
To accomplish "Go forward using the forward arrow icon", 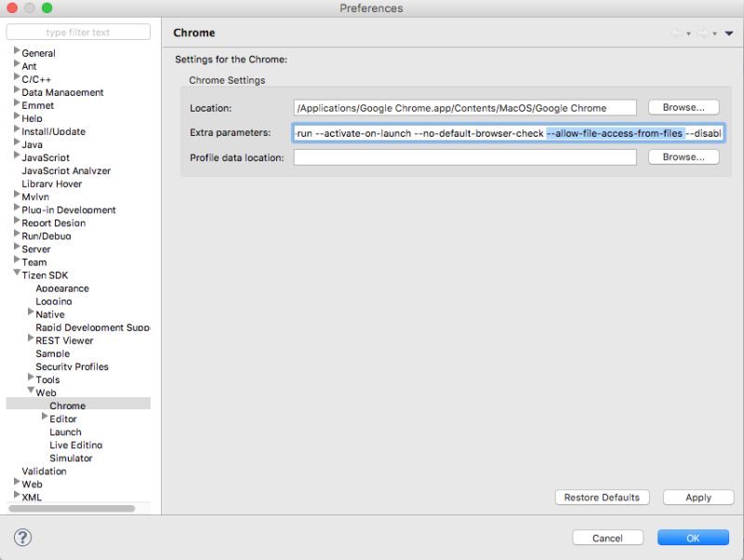I will [703, 33].
